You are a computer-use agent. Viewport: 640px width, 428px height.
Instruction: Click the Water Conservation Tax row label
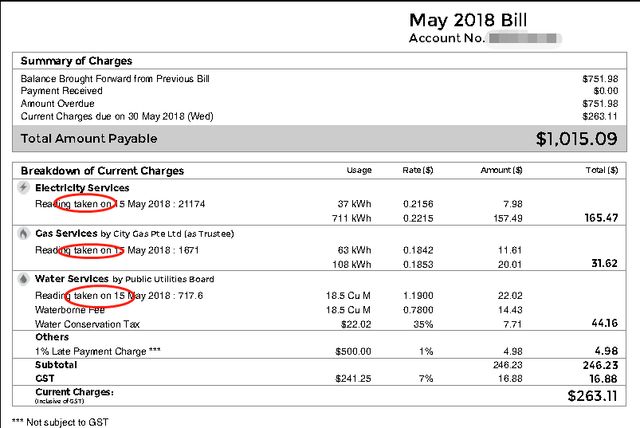point(89,325)
